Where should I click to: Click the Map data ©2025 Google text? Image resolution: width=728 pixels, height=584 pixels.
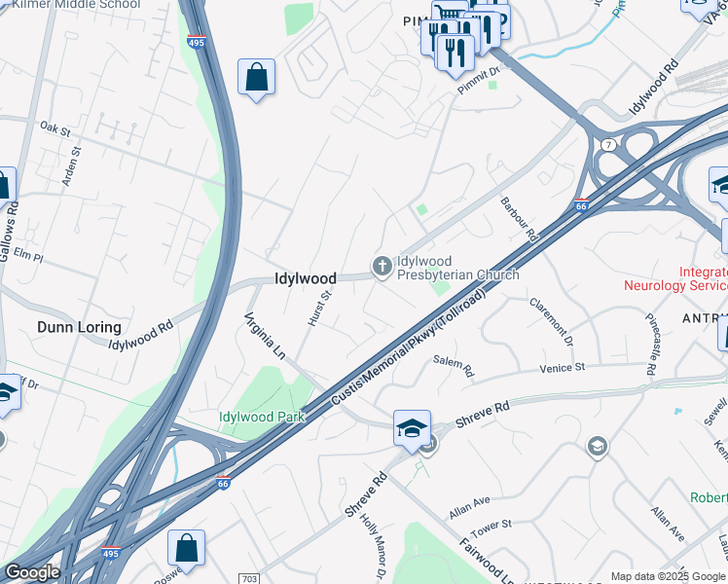point(669,576)
